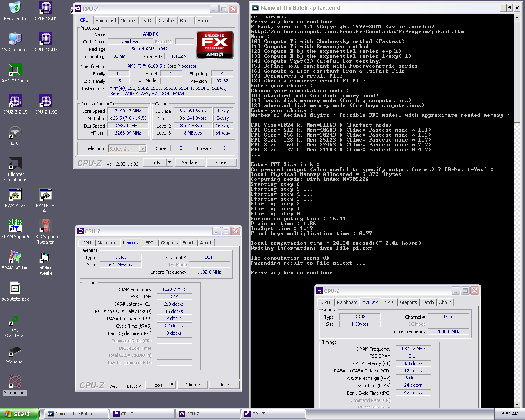Screen dimensions: 525x420
Task: Click the CPU-Z title bar icon in the top window
Action: coord(78,9)
